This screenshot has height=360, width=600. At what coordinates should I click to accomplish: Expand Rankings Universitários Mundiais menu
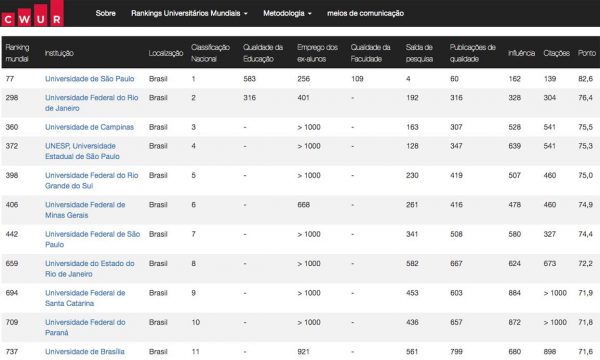(189, 13)
